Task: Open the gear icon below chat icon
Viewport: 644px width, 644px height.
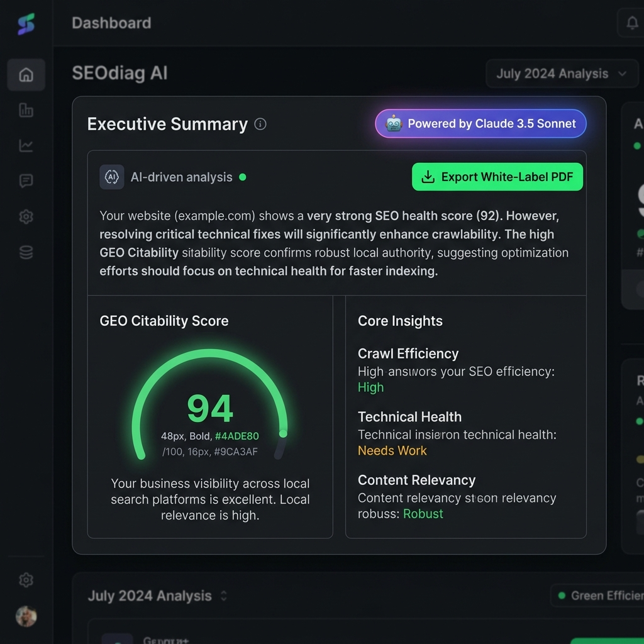Action: point(26,216)
